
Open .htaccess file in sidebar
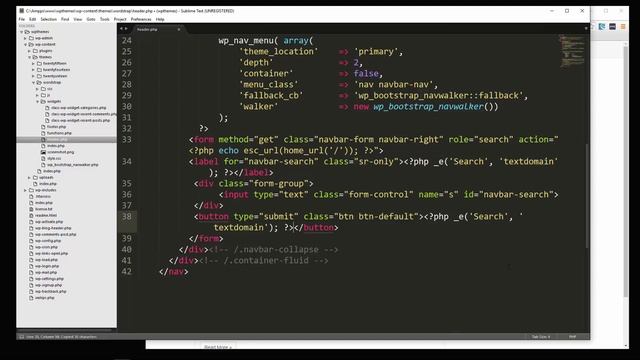43,196
